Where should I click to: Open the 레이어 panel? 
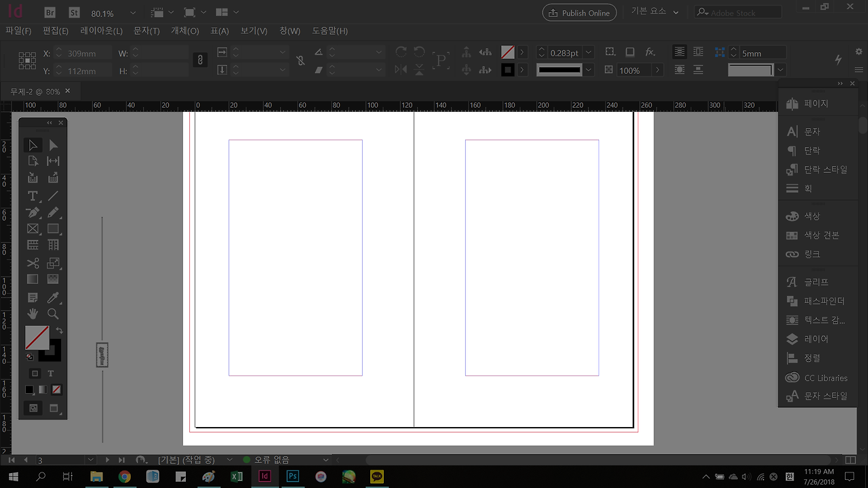(816, 339)
